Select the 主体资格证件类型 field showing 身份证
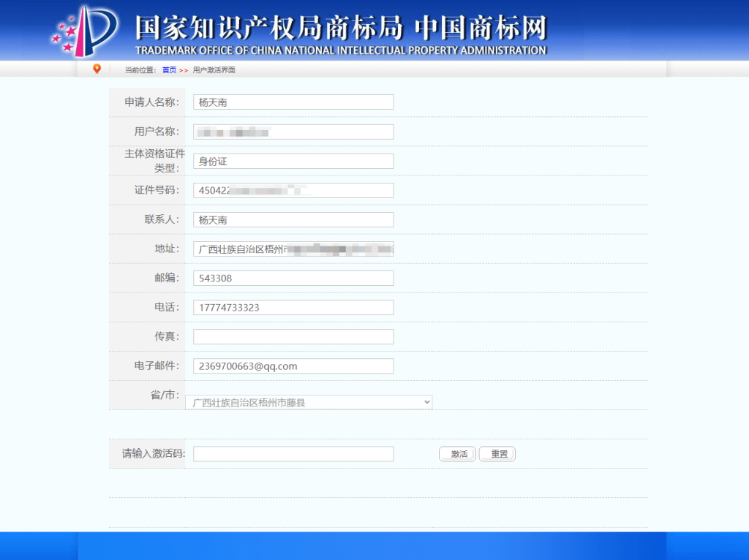 [293, 161]
